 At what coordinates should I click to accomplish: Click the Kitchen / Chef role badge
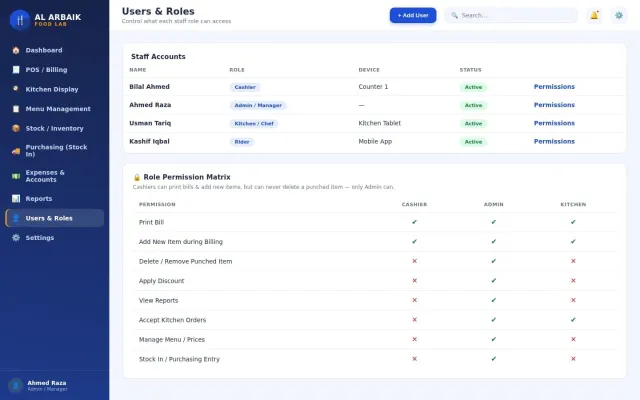pos(254,124)
